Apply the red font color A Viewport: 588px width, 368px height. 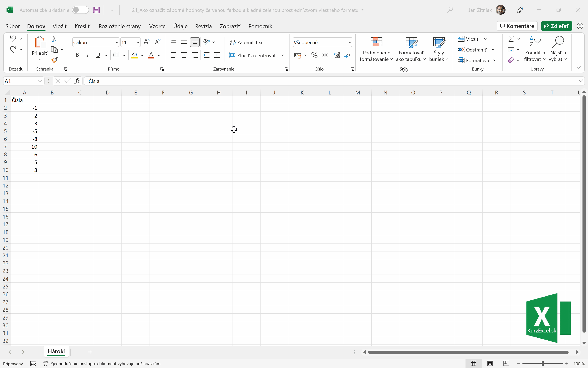pos(151,55)
